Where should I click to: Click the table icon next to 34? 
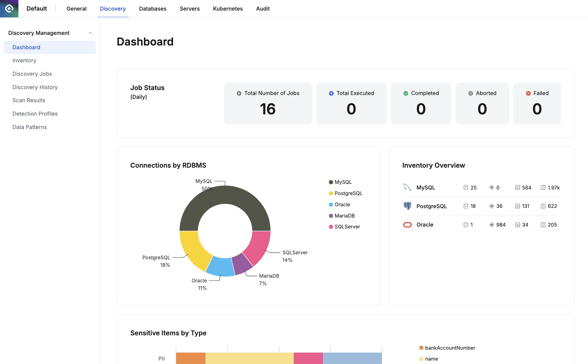click(518, 225)
